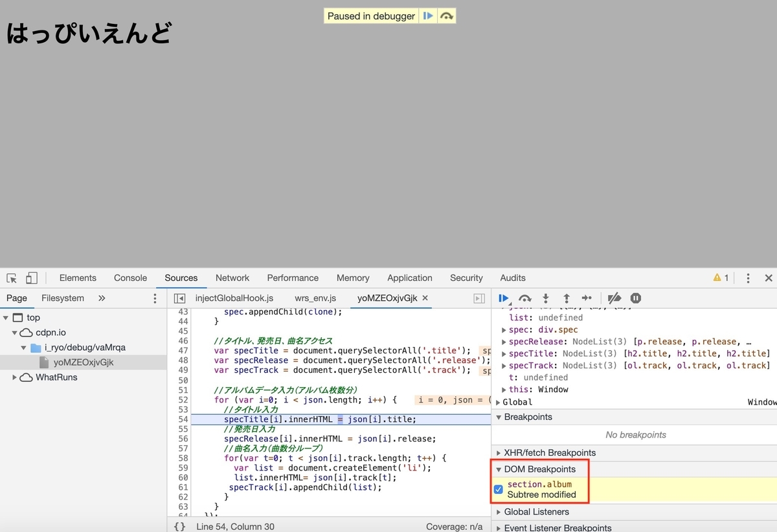The height and width of the screenshot is (532, 777).
Task: Show more navigator tabs via chevrons
Action: 102,298
